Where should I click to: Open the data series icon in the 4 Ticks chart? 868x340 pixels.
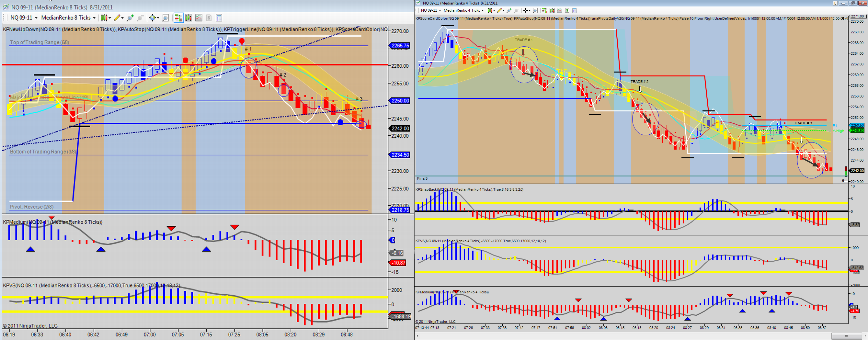552,10
